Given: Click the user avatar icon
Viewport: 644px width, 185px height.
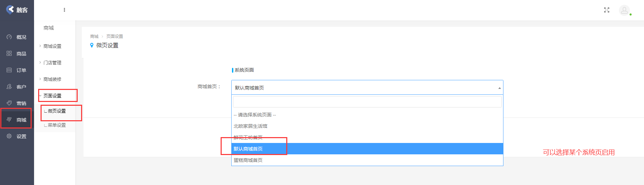Looking at the screenshot, I should click(624, 10).
